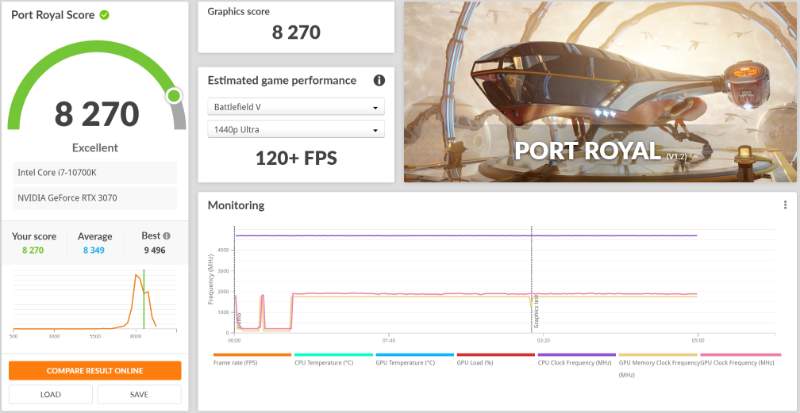Viewport: 800px width, 413px height.
Task: Toggle the Frame rate (FPS) legend
Action: click(x=252, y=359)
